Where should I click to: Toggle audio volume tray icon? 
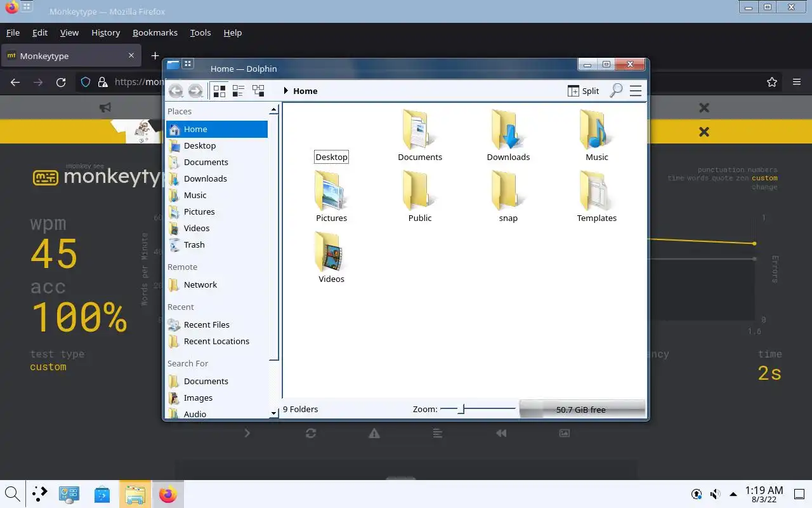715,494
